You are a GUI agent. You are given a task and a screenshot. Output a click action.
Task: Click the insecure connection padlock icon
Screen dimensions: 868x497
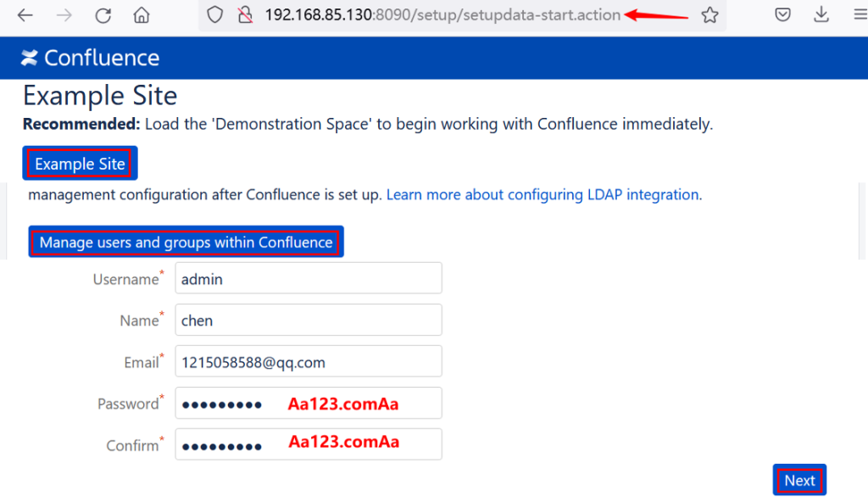[245, 15]
